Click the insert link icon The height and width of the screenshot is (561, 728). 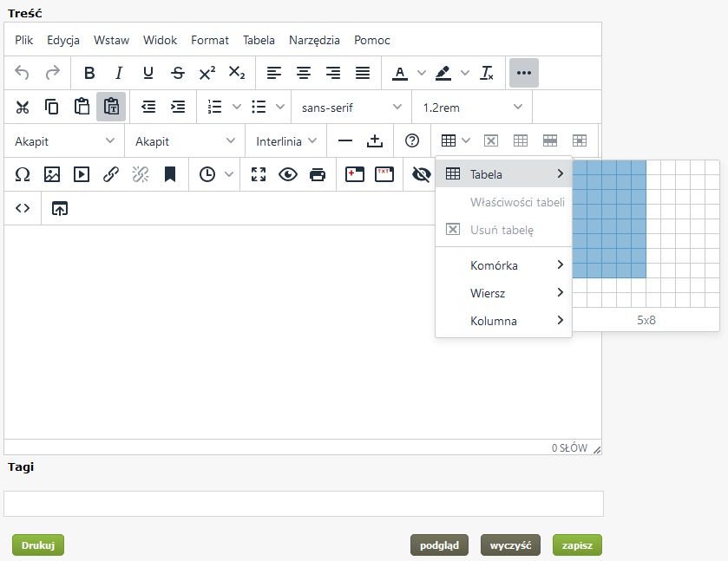coord(111,174)
